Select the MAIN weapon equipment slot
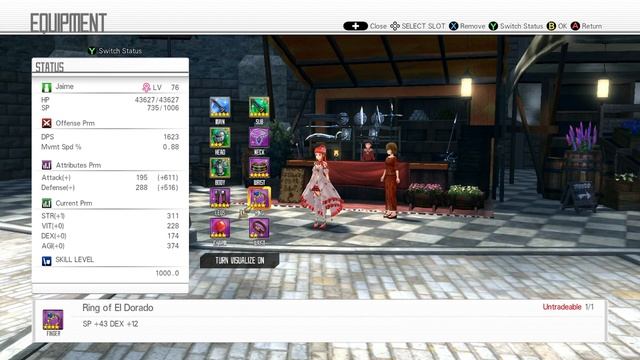The height and width of the screenshot is (360, 640). coord(220,107)
